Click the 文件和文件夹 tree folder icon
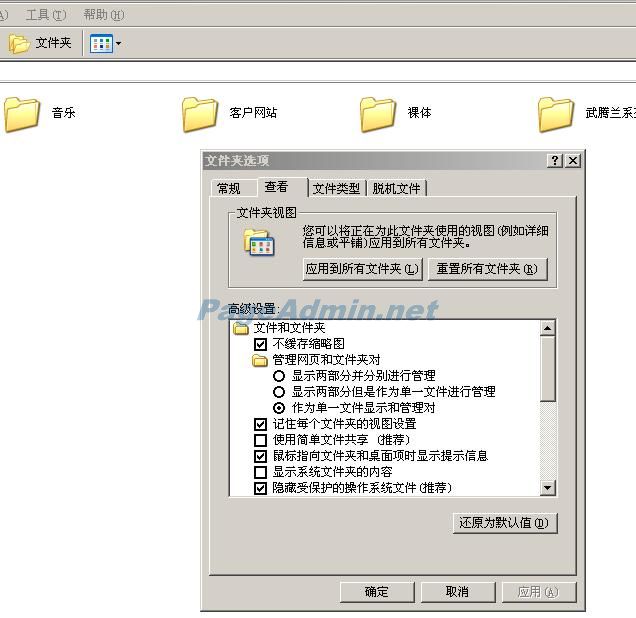Screen dimensions: 636x618 click(240, 328)
